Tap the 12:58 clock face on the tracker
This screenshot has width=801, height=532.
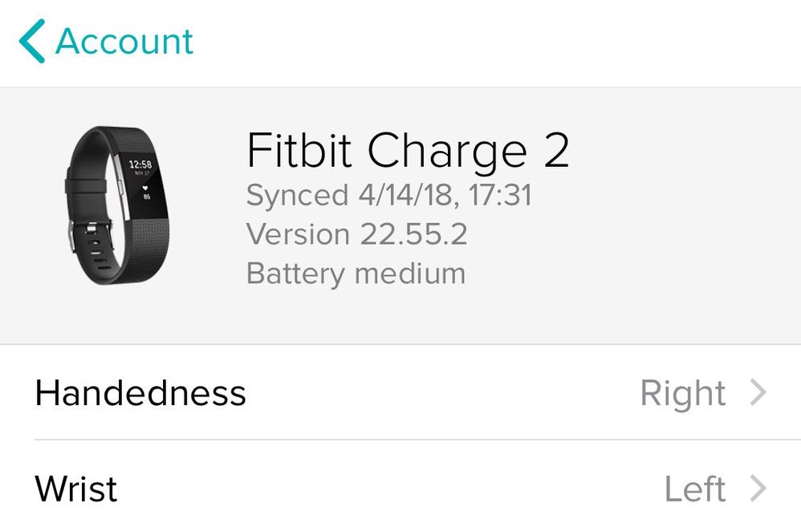click(x=140, y=164)
